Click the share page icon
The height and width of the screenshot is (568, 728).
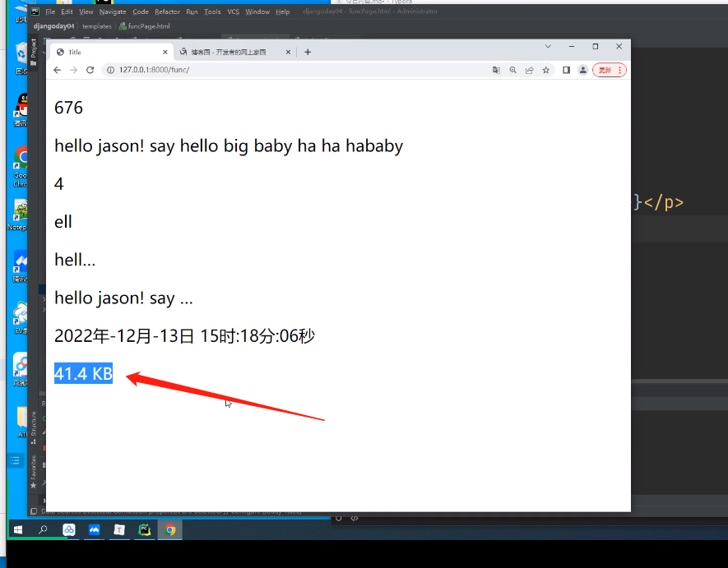(529, 70)
